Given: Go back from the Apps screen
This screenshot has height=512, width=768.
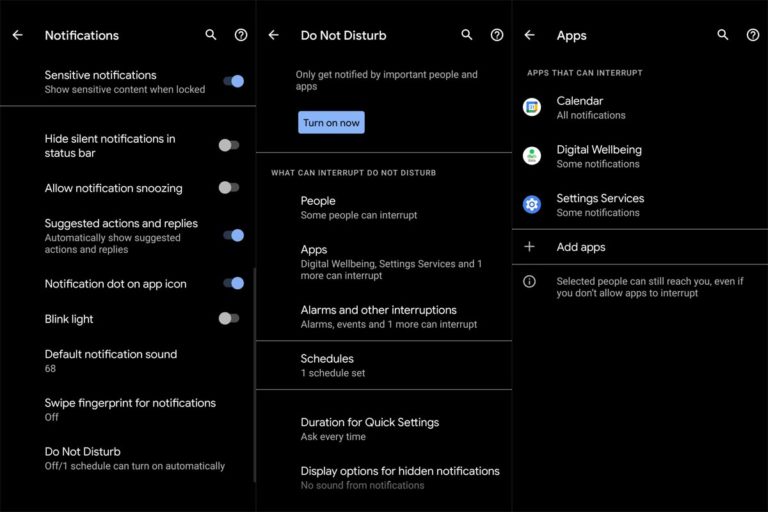Looking at the screenshot, I should (529, 35).
